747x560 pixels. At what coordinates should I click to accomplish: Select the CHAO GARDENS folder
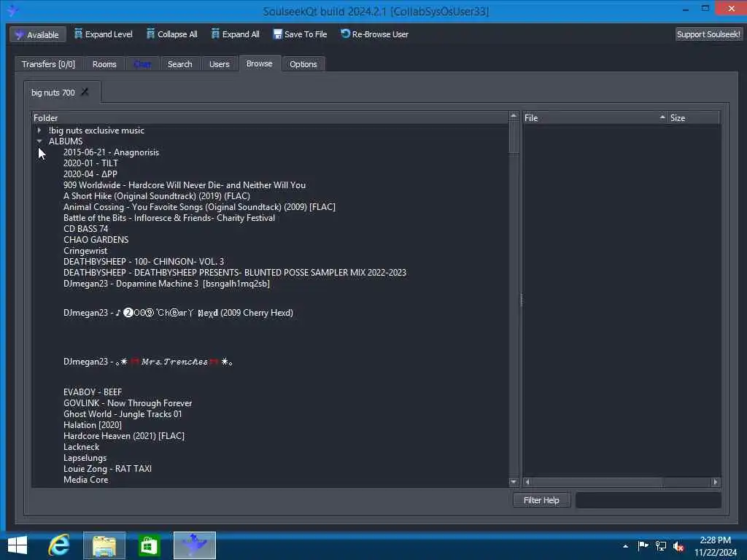(96, 239)
